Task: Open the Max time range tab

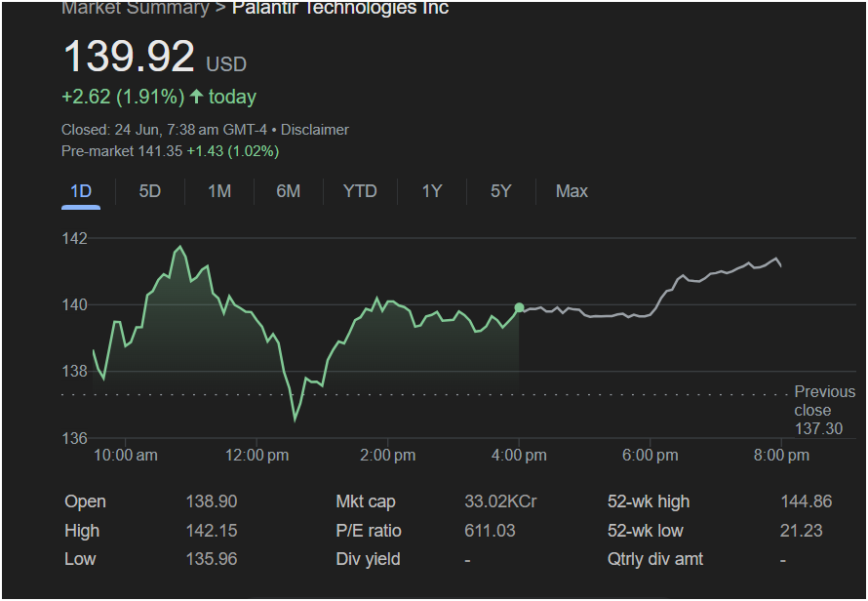Action: (x=572, y=191)
